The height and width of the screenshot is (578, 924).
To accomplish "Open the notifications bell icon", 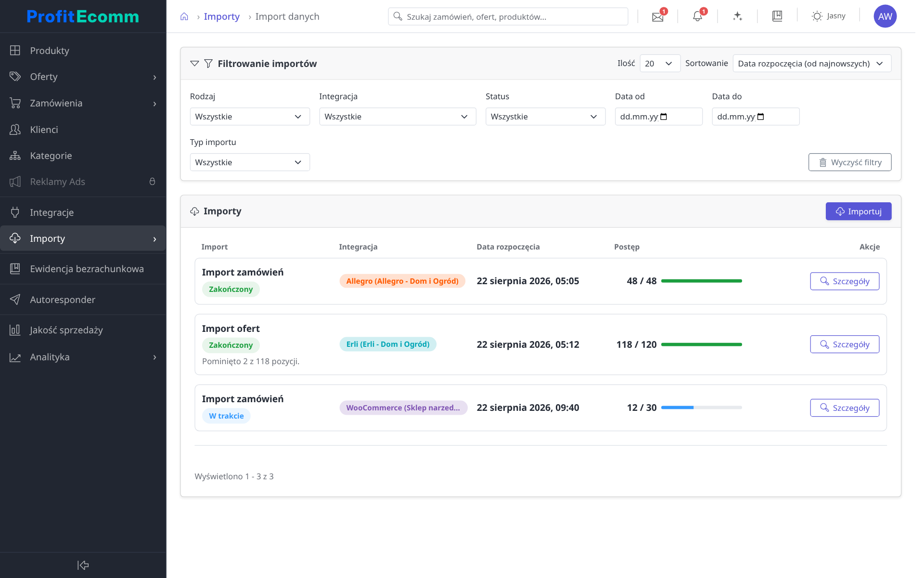I will (x=697, y=16).
